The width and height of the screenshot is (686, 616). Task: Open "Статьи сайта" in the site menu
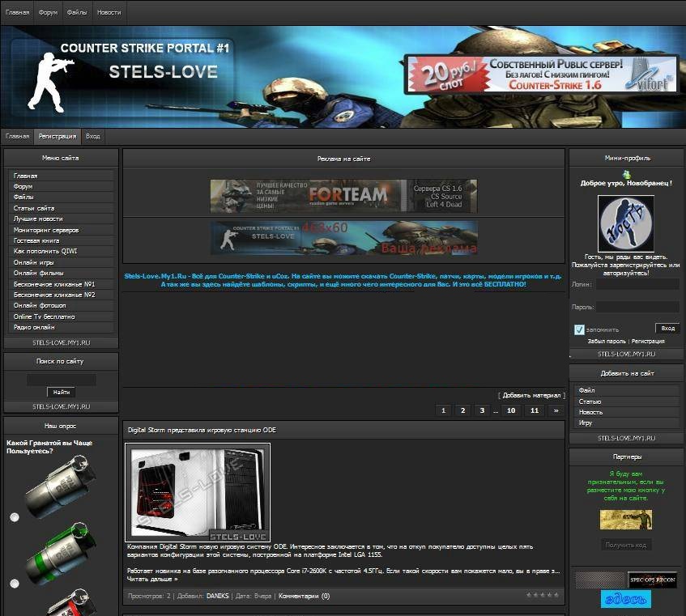pyautogui.click(x=62, y=208)
